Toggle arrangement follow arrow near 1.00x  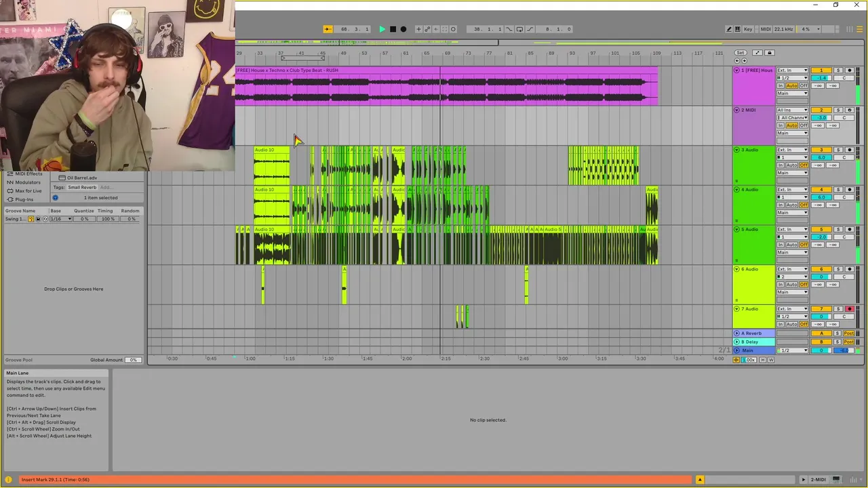[x=736, y=360]
